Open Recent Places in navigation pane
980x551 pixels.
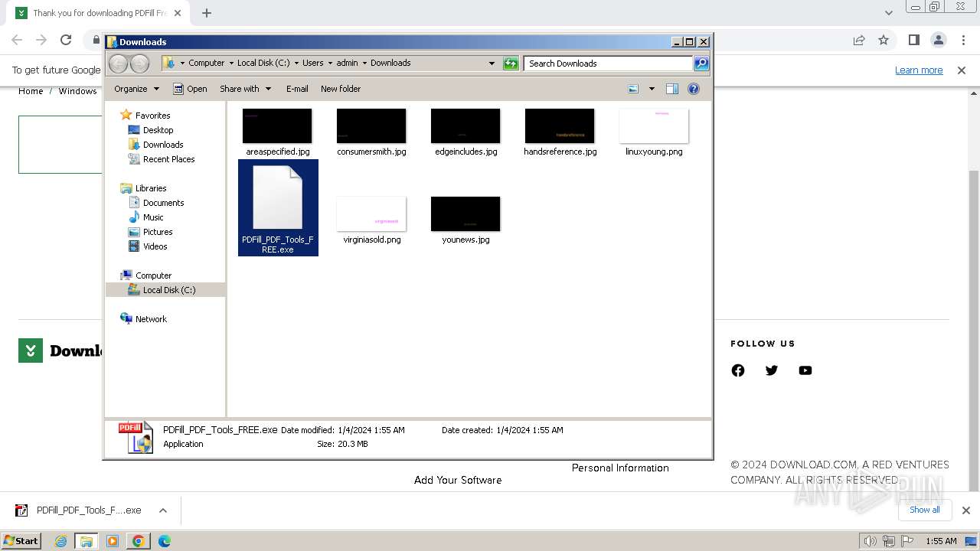pos(168,159)
